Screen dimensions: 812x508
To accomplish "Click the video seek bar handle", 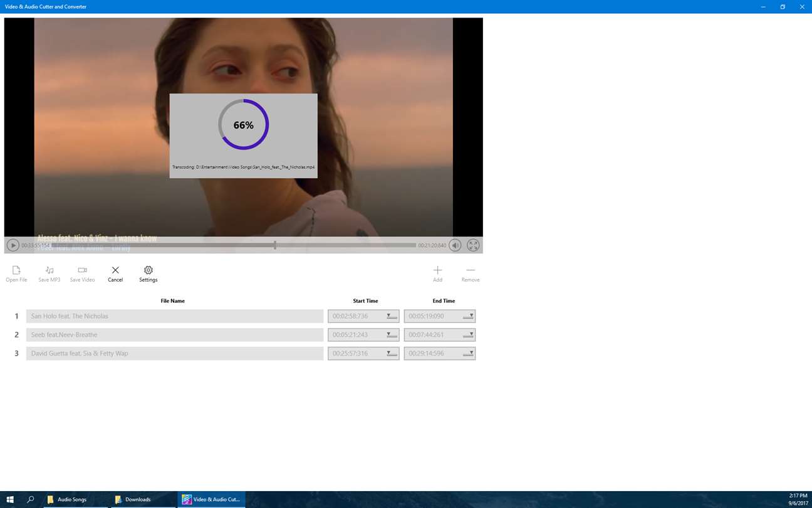I will point(275,245).
